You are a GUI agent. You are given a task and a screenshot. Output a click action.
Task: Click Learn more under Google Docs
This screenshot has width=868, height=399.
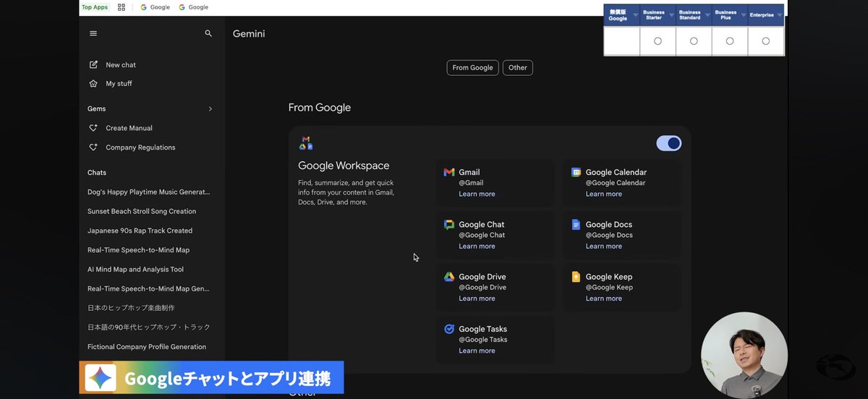point(604,246)
